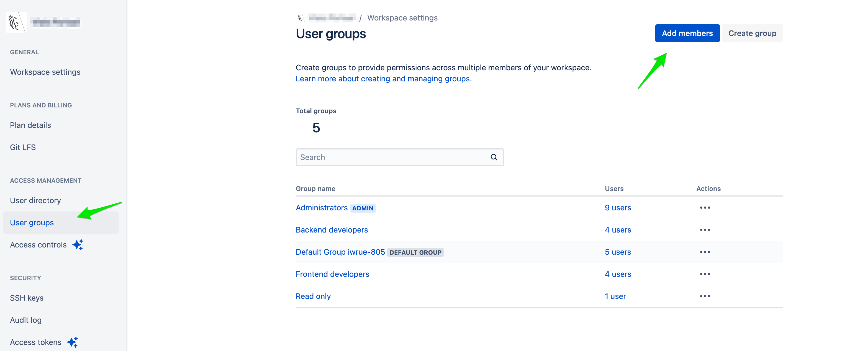Image resolution: width=868 pixels, height=351 pixels.
Task: Open actions menu for Backend developers
Action: click(x=705, y=230)
